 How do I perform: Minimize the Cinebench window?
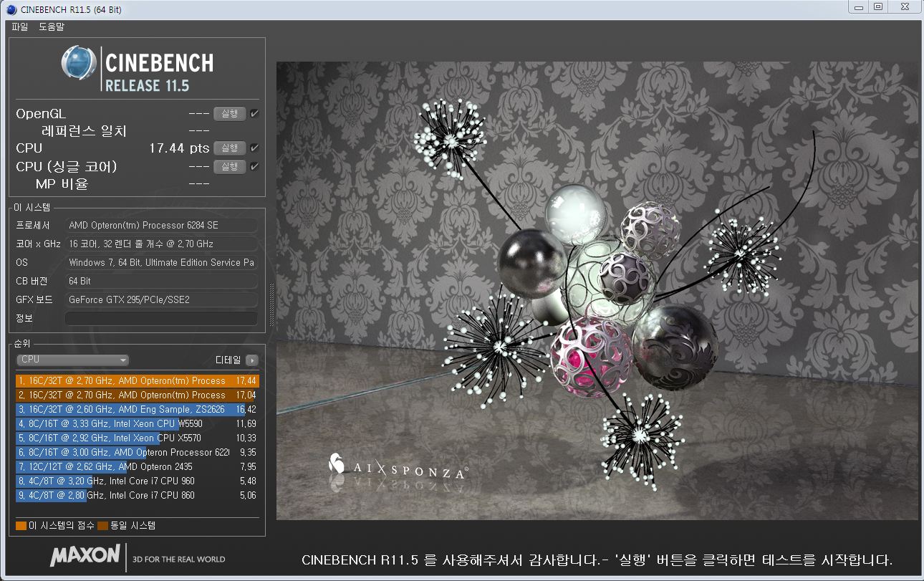point(860,6)
